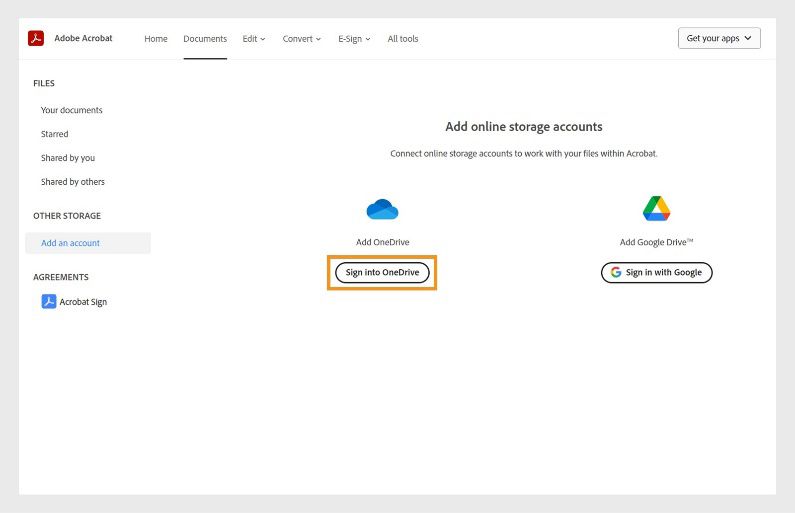
Task: Open Your documents in the sidebar
Action: click(71, 110)
